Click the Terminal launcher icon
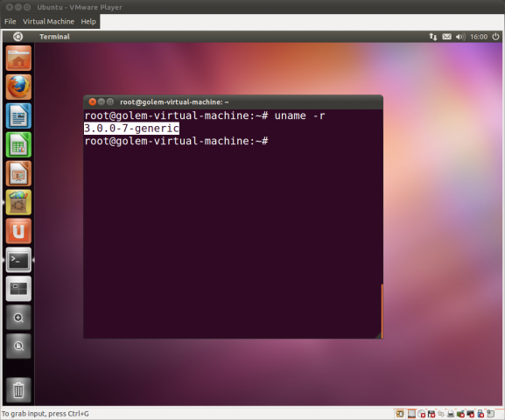 (x=18, y=260)
